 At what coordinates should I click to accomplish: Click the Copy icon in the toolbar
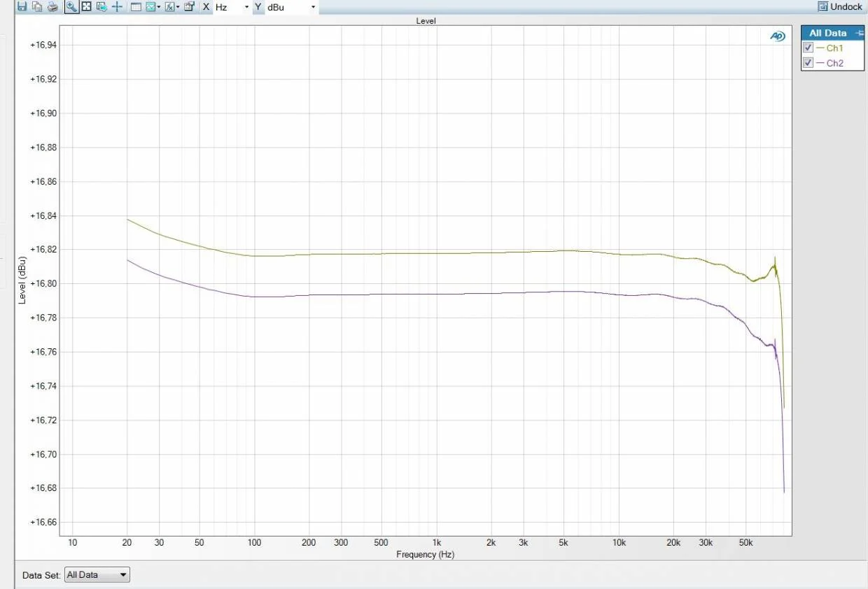(x=37, y=6)
